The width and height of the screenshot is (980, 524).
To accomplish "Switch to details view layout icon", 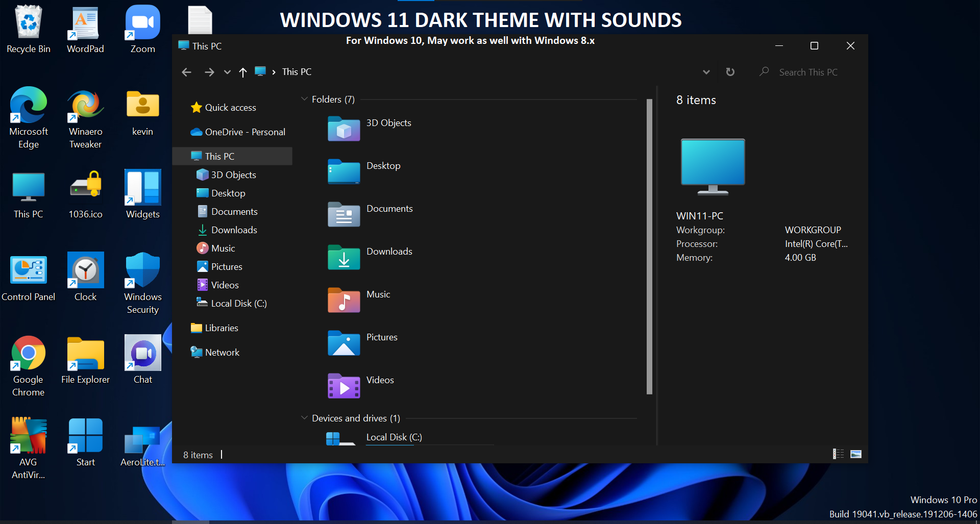I will coord(838,454).
